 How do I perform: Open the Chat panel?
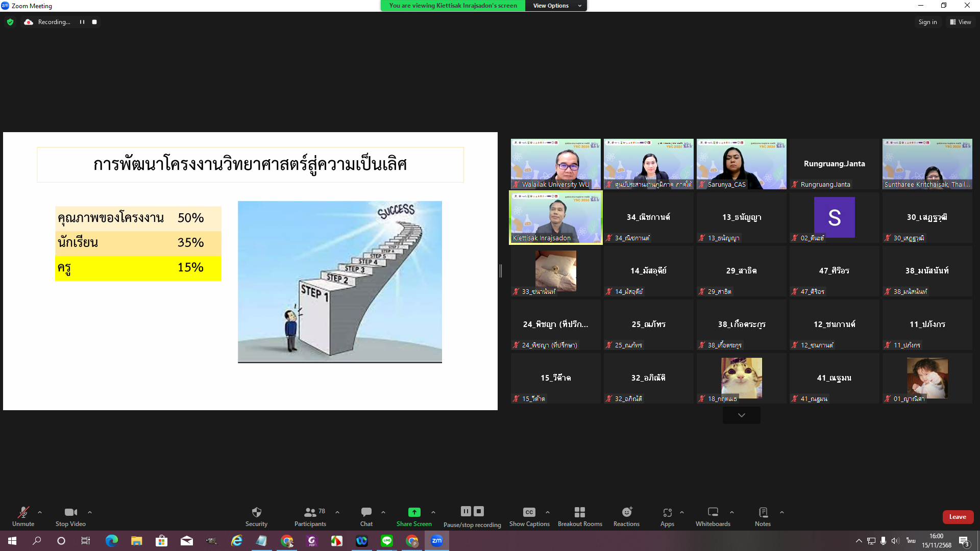click(366, 513)
